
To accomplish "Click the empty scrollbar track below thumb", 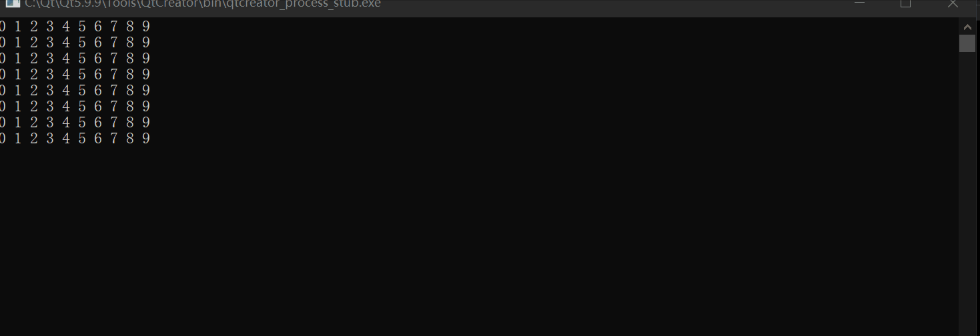I will click(x=967, y=193).
